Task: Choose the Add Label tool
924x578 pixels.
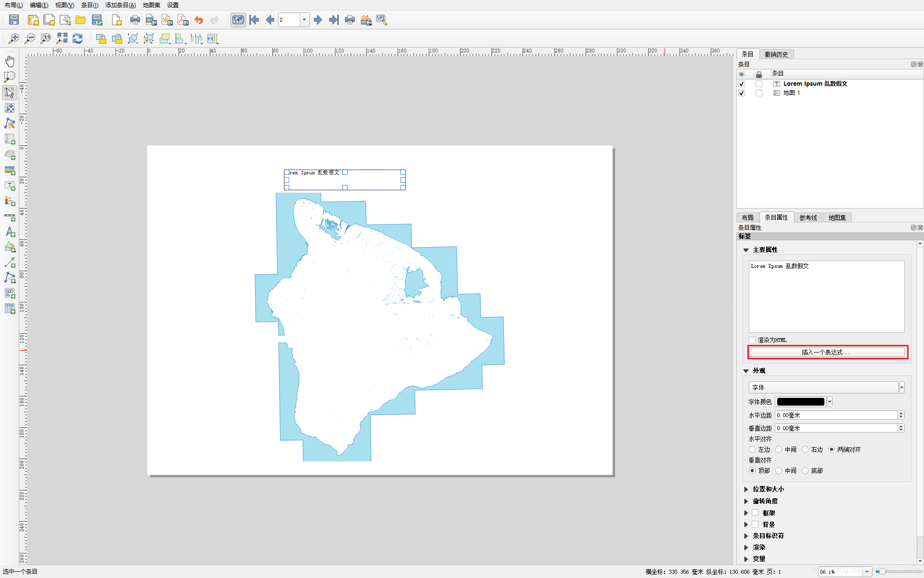Action: click(10, 185)
